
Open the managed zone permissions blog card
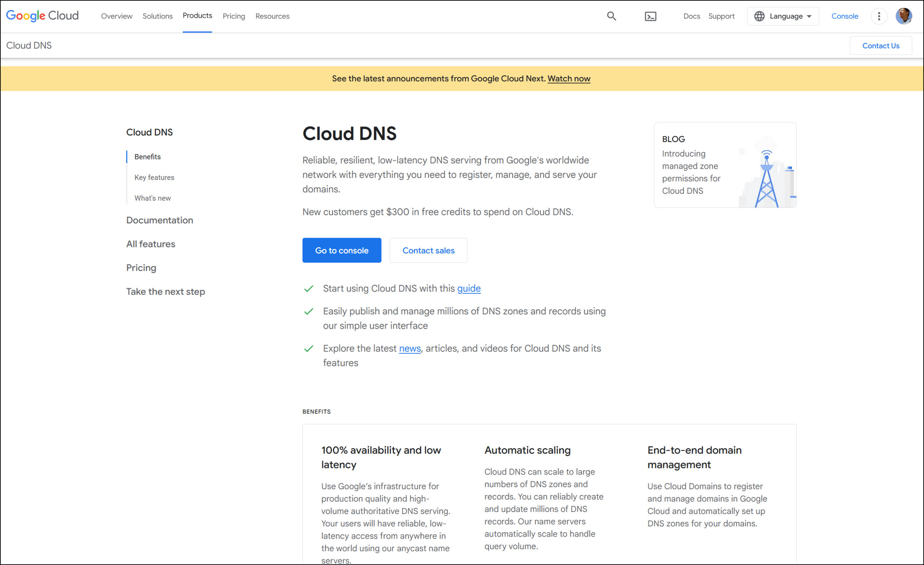[x=725, y=165]
